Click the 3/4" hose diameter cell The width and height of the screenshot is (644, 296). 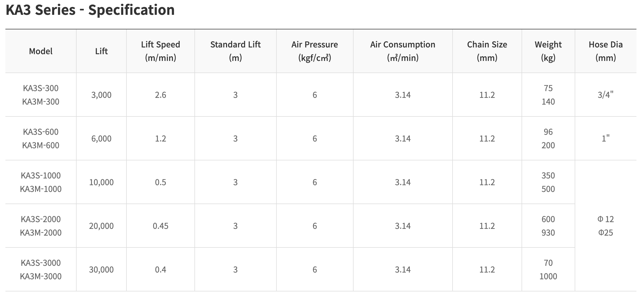[x=605, y=95]
